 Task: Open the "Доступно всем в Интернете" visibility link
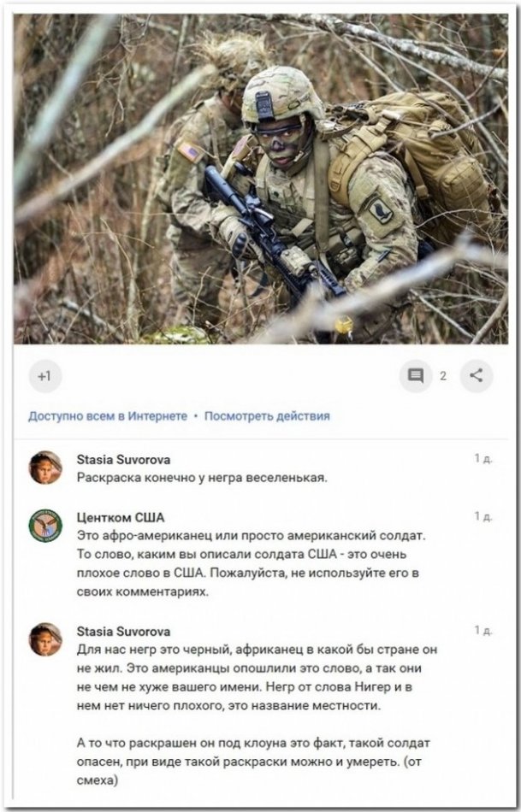click(108, 416)
